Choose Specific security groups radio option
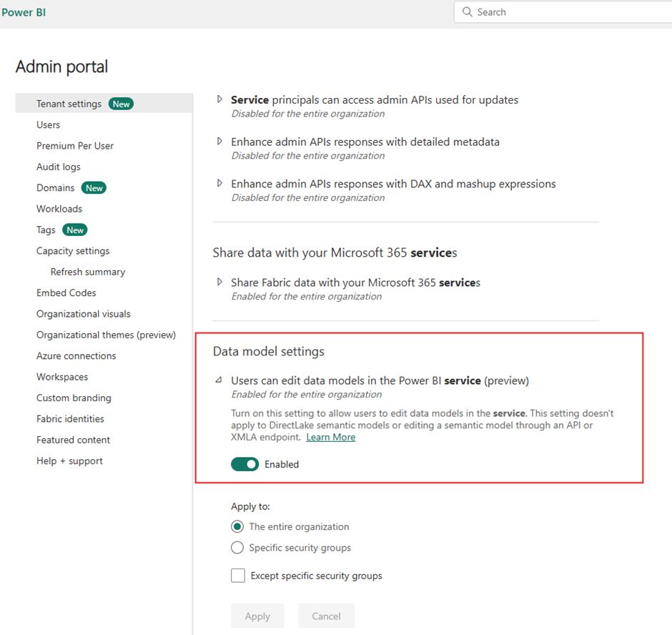The width and height of the screenshot is (672, 635). pos(237,548)
